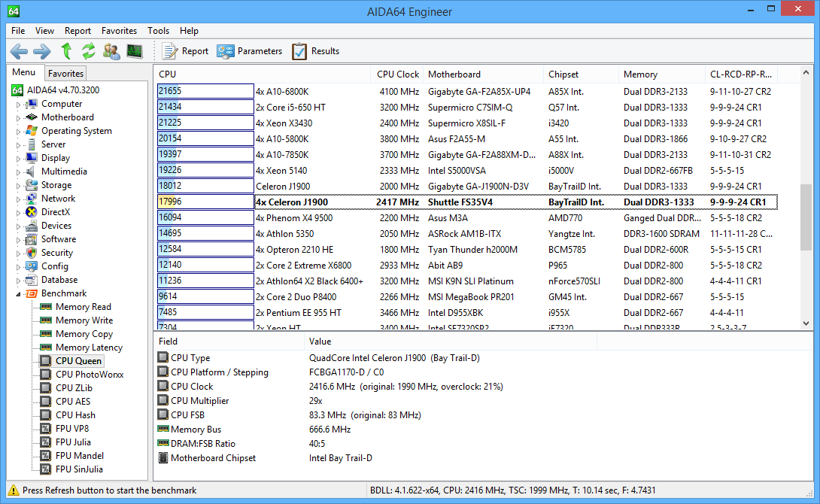Select the CPU Queen tree item
The image size is (820, 504).
tap(78, 361)
